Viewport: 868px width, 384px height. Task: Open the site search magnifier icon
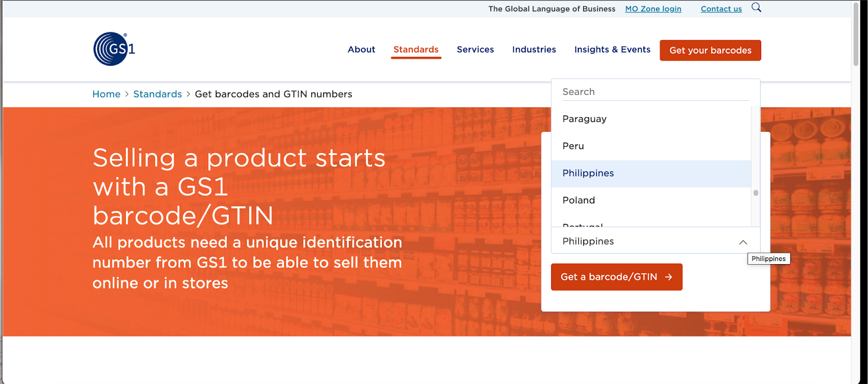click(756, 8)
